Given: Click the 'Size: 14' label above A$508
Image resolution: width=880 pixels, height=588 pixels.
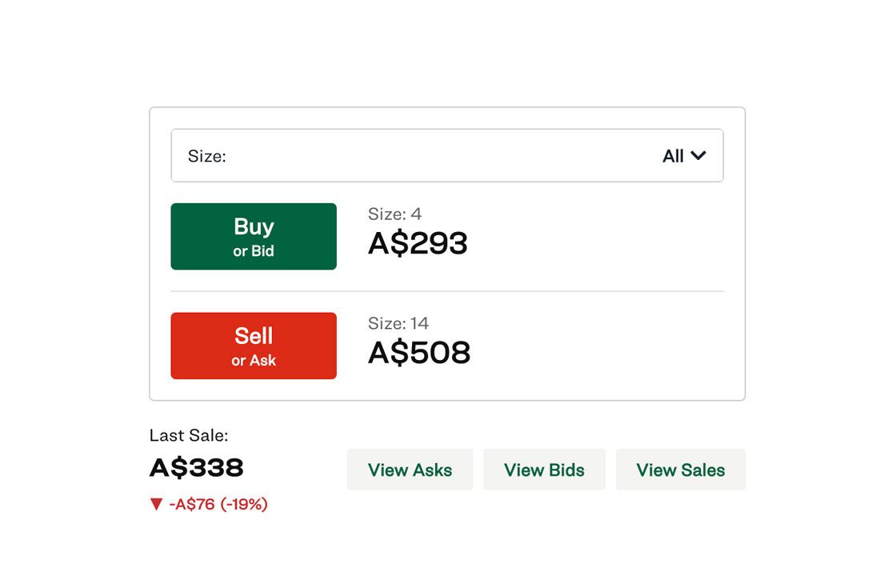Looking at the screenshot, I should (398, 323).
